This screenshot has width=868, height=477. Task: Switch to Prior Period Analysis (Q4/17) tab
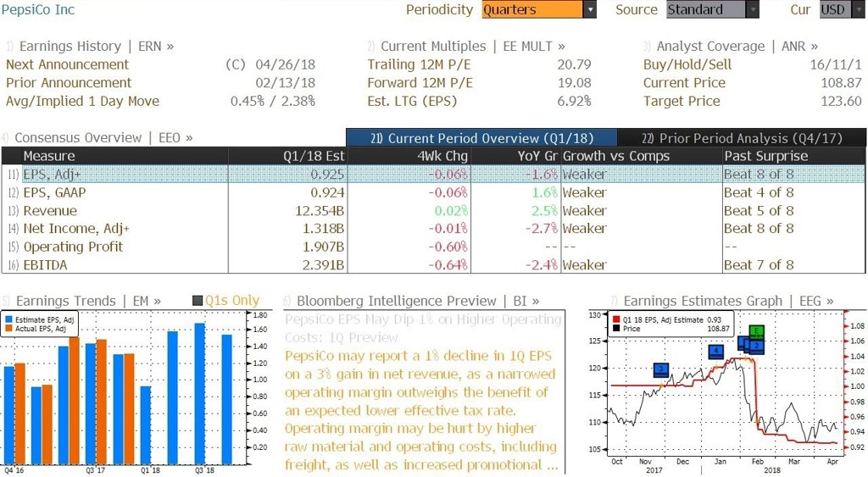coord(741,138)
